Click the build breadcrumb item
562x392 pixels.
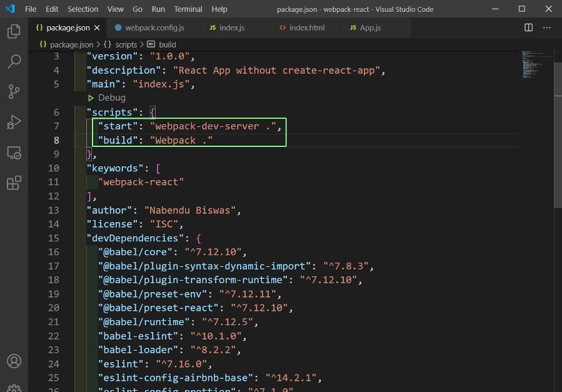(168, 45)
